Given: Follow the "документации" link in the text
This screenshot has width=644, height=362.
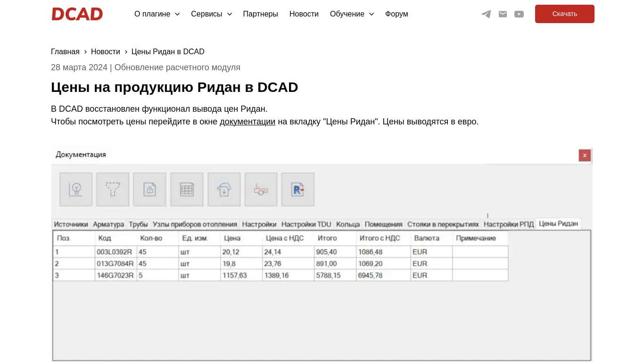Looking at the screenshot, I should pyautogui.click(x=247, y=122).
